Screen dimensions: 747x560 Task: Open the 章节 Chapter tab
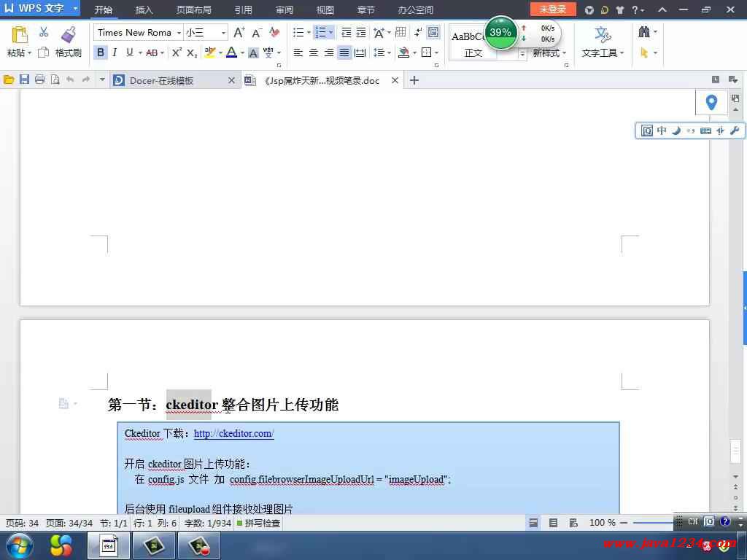pyautogui.click(x=366, y=9)
